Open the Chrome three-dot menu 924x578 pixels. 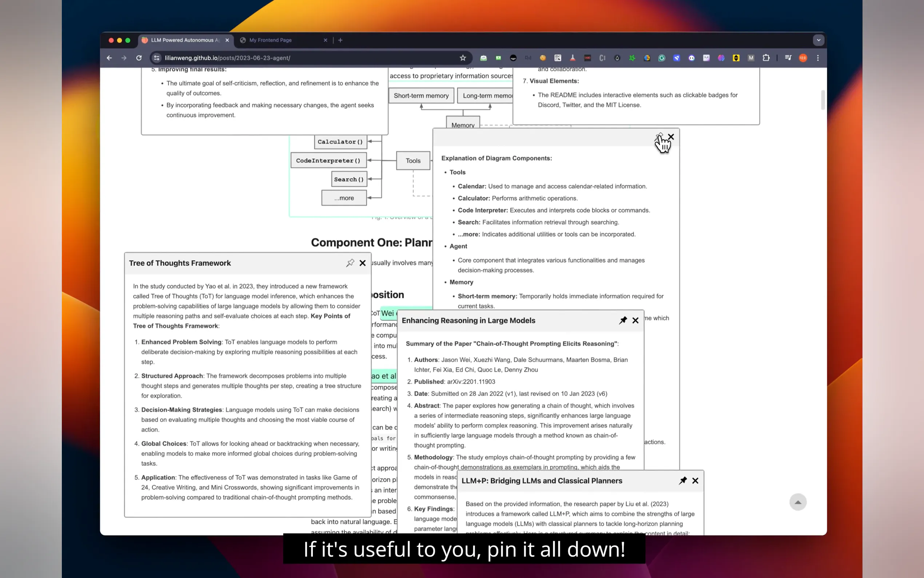[818, 58]
